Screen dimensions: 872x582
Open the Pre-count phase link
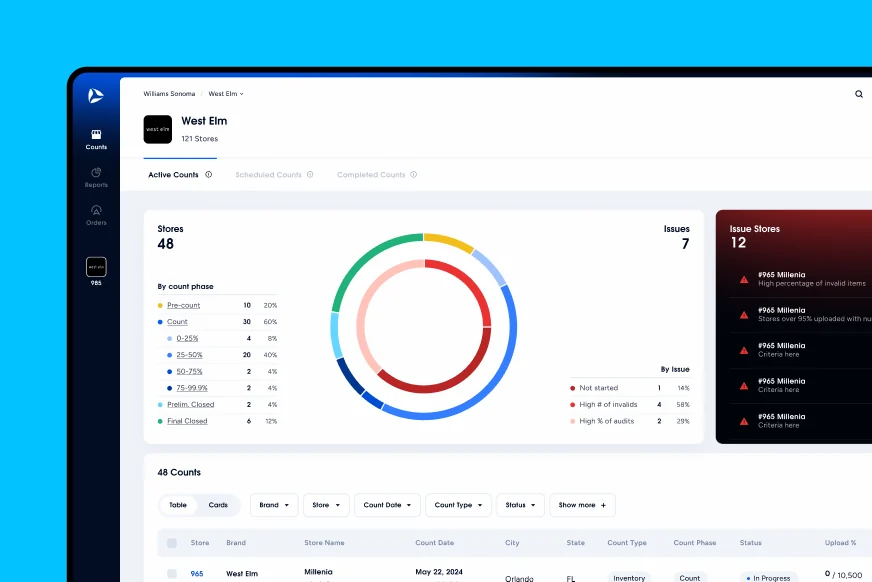[184, 305]
